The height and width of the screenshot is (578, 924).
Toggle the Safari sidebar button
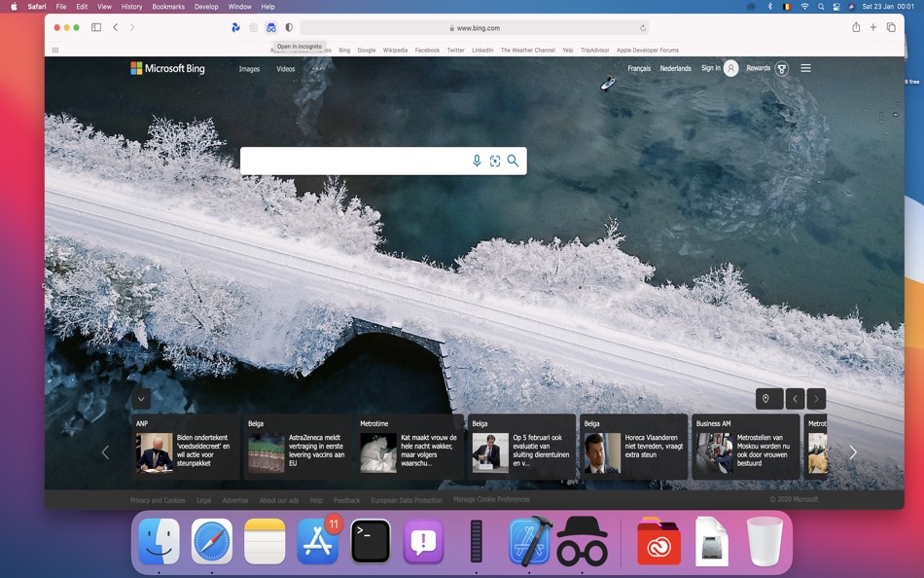[x=96, y=27]
